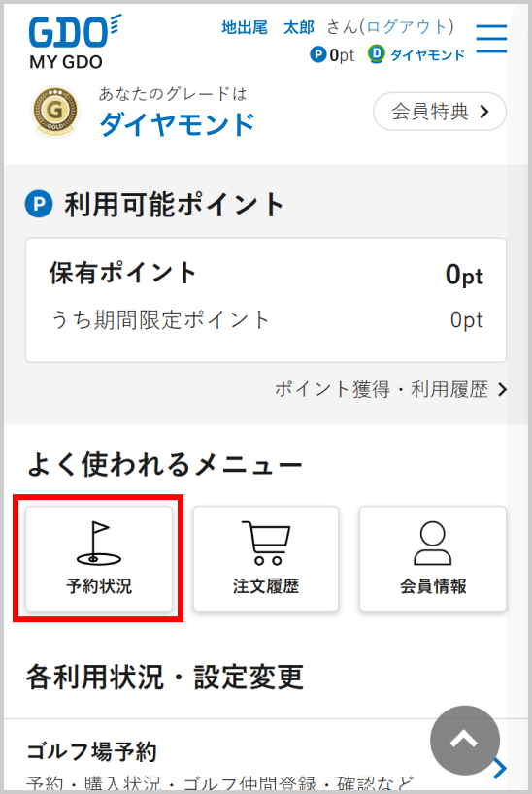Viewport: 532px width, 794px height.
Task: Tap the gold grade badge icon
Action: pos(55,111)
